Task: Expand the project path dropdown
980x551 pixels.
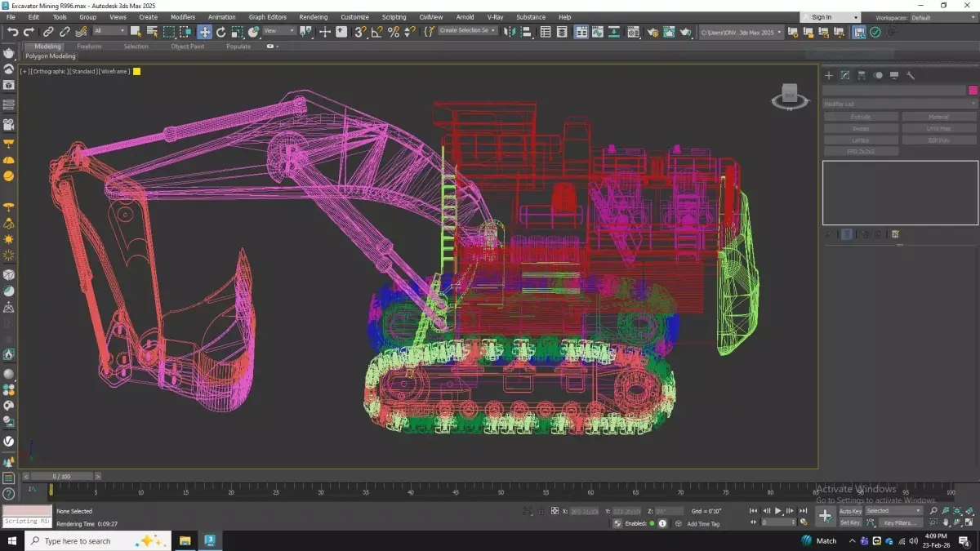Action: 742,32
